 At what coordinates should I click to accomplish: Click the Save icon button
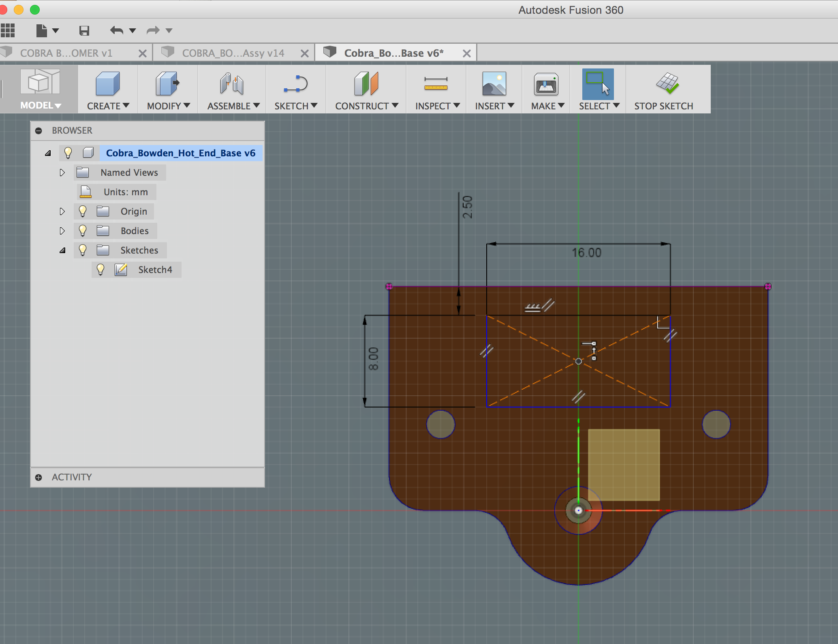[84, 30]
